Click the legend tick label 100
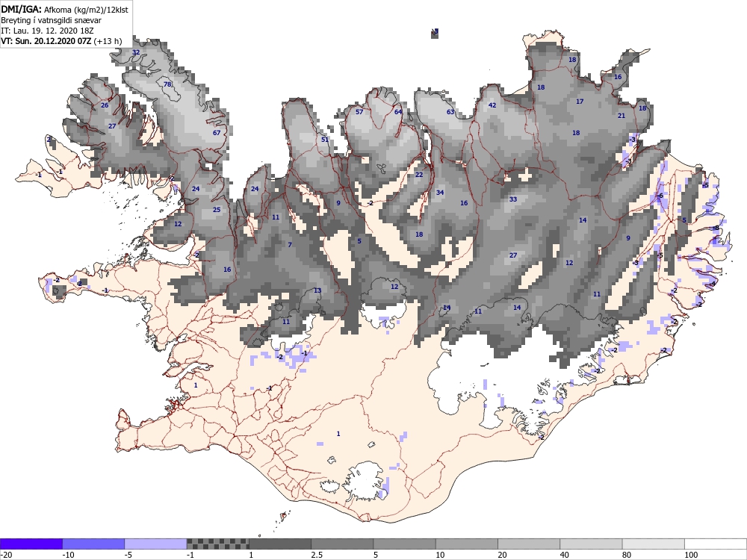This screenshot has width=747, height=560. 691,555
